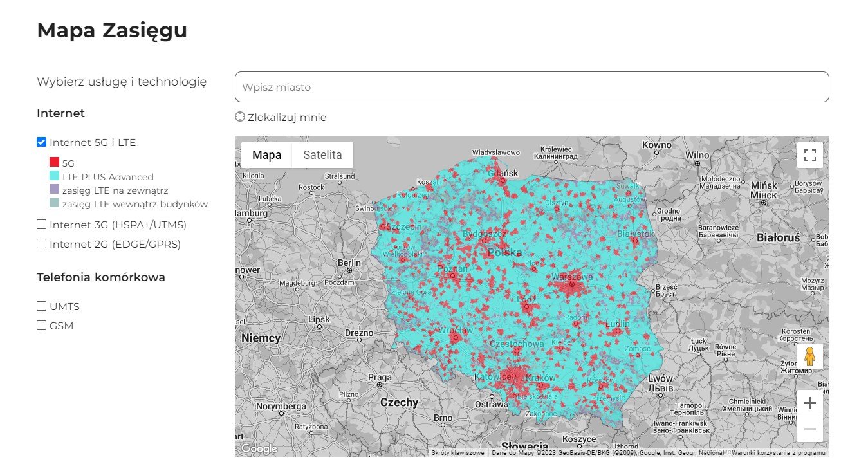Screen dimensions: 868x471
Task: Click the Białoruś country label
Action: [x=778, y=237]
